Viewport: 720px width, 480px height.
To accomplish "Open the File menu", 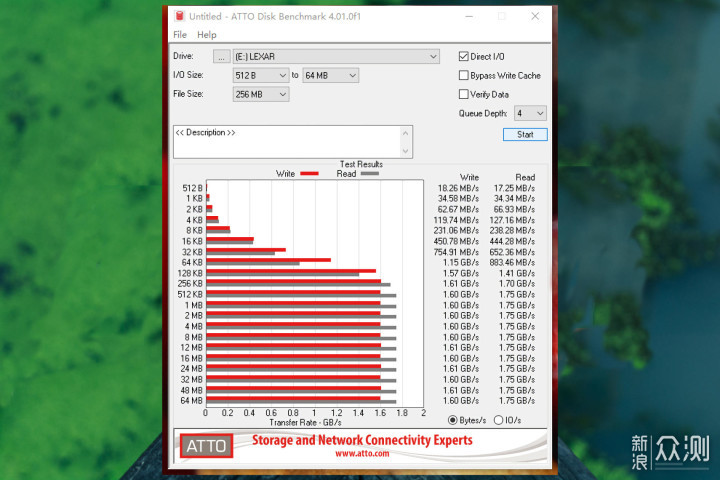I will click(180, 35).
